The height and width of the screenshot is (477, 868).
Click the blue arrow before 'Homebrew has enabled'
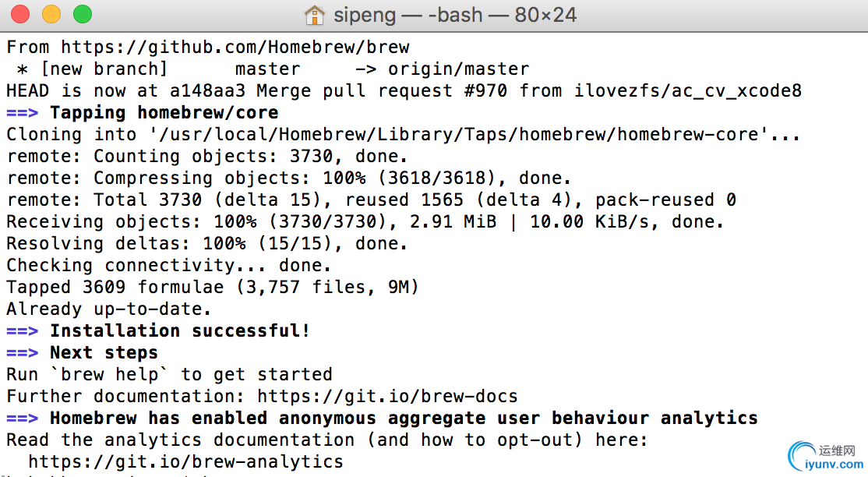point(22,418)
